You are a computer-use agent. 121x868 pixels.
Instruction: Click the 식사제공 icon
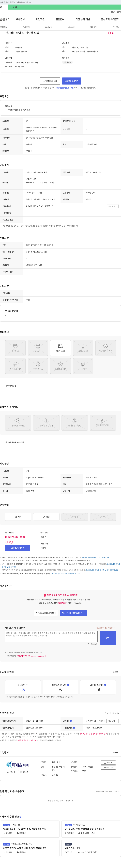[83, 366]
